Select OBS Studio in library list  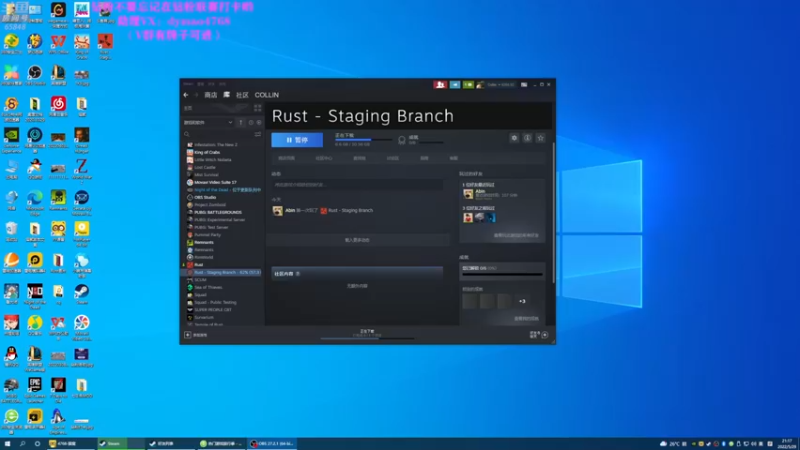[205, 197]
